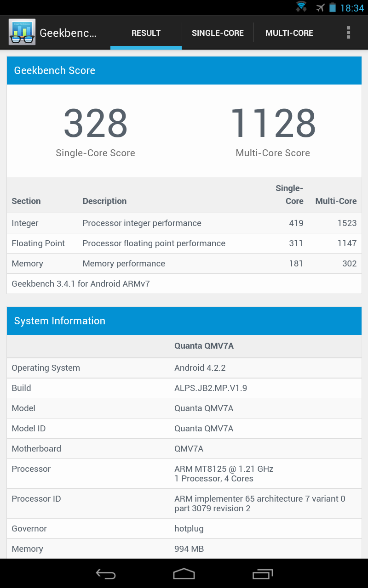Image resolution: width=368 pixels, height=588 pixels.
Task: Tap the 328 single-core score
Action: 95,123
